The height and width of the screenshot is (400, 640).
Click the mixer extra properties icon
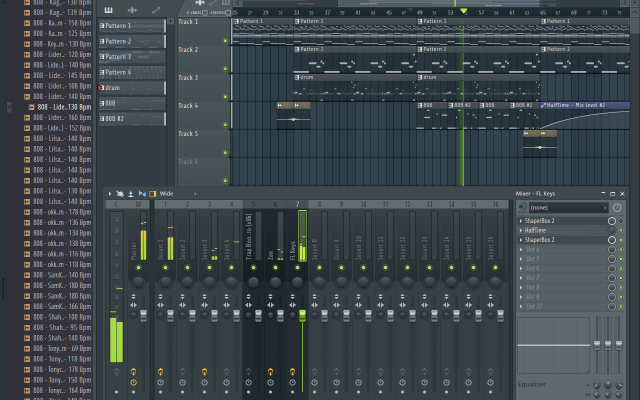tap(153, 194)
